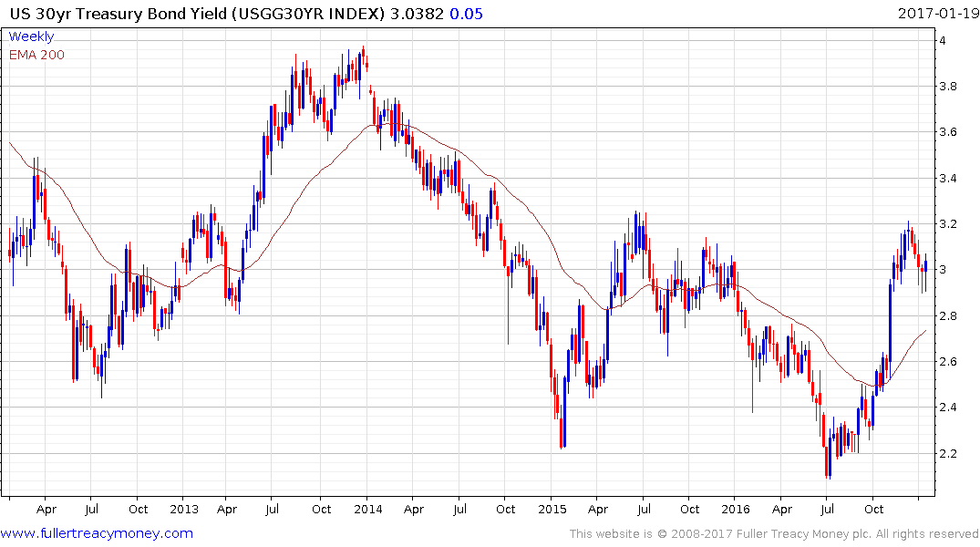Click the 3.6 value on yield axis

coord(948,132)
